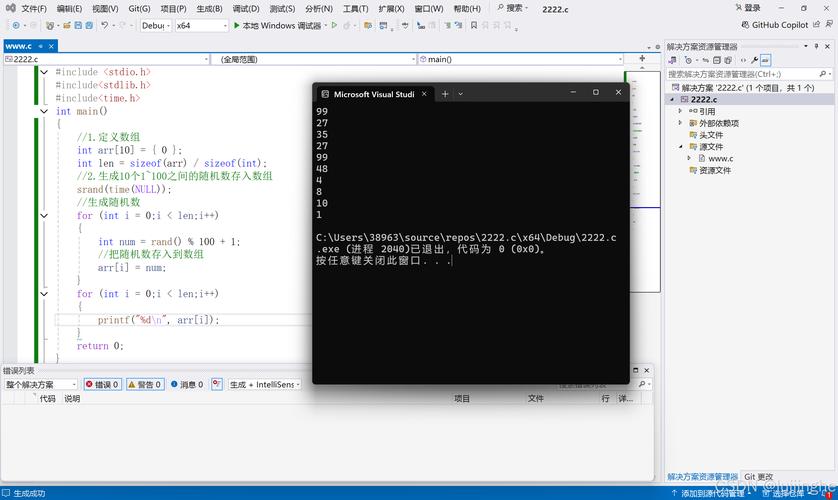Toggle the 错误 0 filter
This screenshot has width=838, height=500.
pos(102,384)
